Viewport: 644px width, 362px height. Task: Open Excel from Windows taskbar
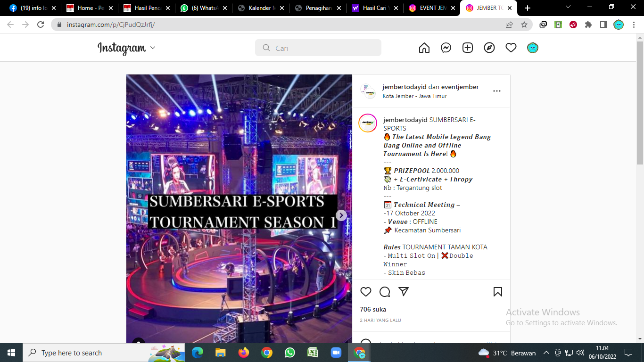(313, 353)
